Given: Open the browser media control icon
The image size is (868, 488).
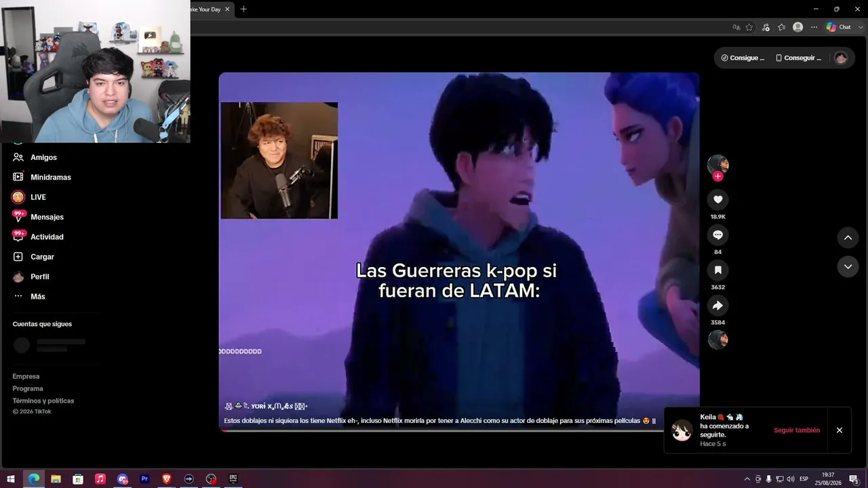Looking at the screenshot, I should pos(766,27).
